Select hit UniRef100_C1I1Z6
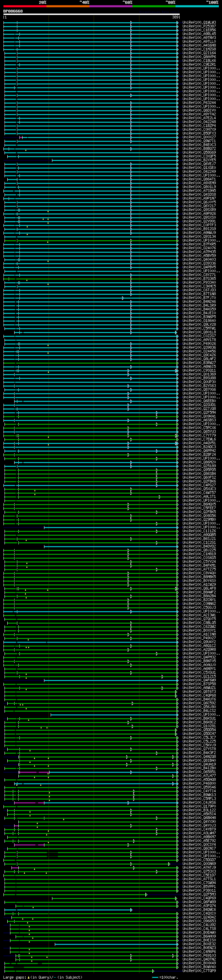 [x=199, y=531]
